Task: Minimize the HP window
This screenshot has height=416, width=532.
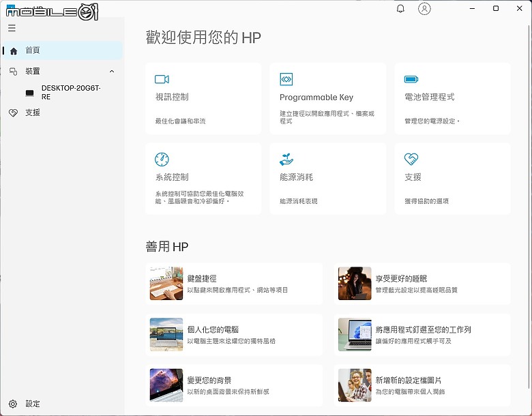Action: click(x=472, y=8)
